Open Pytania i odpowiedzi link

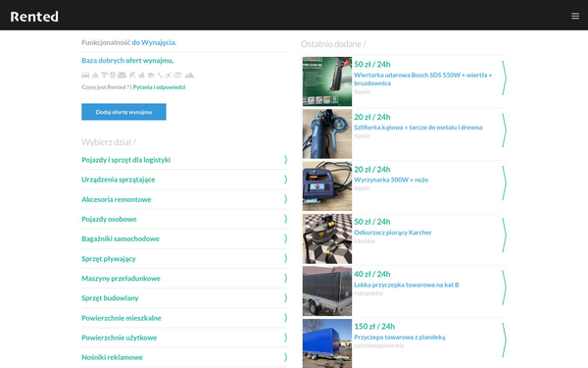(x=159, y=87)
